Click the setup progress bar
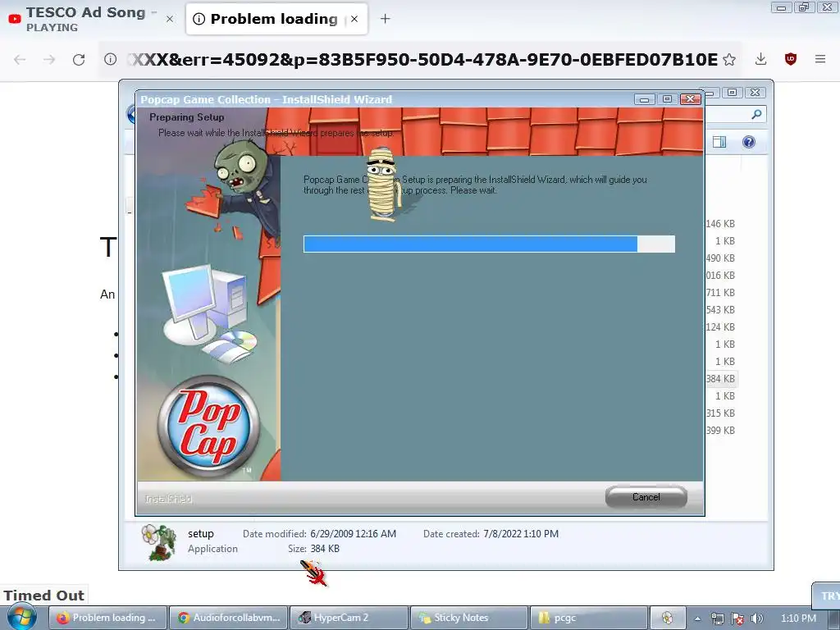Screen dimensions: 840x630 [489, 244]
